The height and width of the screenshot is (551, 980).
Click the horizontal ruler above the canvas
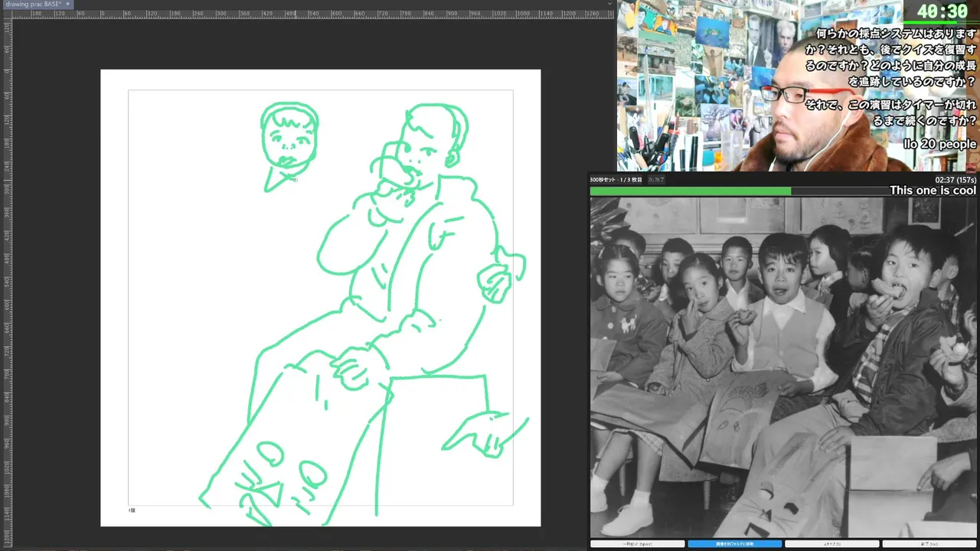click(314, 14)
